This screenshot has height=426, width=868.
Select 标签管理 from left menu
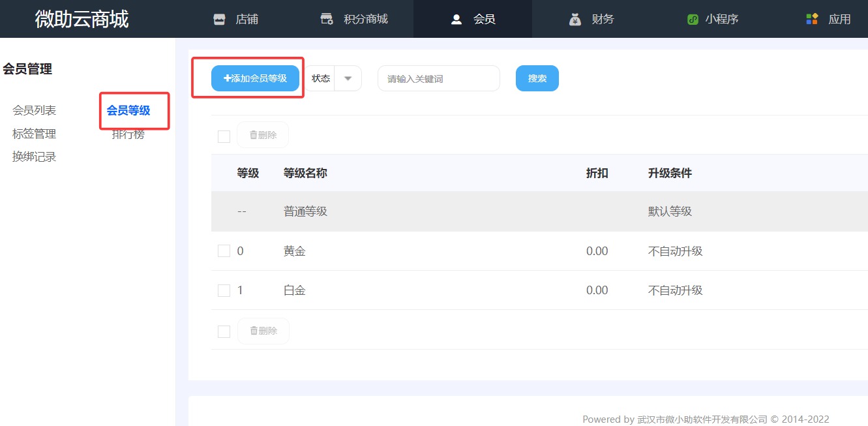[x=33, y=133]
